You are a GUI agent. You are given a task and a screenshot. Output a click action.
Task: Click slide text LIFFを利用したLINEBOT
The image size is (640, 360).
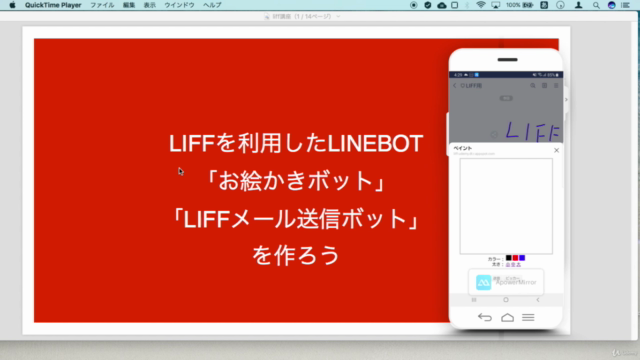coord(296,144)
